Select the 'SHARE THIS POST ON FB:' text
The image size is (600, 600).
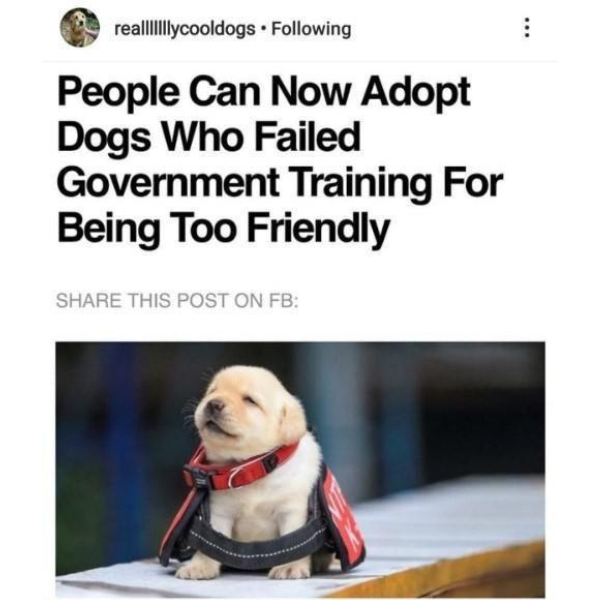[177, 300]
